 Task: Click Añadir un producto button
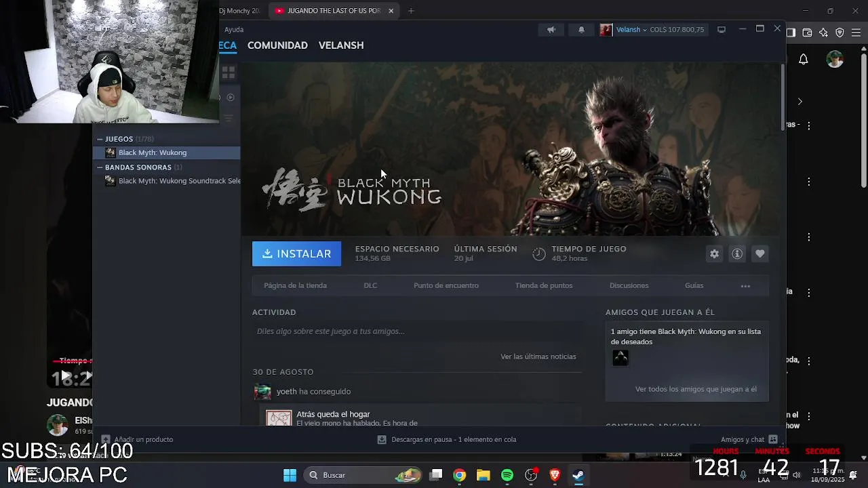pyautogui.click(x=137, y=439)
